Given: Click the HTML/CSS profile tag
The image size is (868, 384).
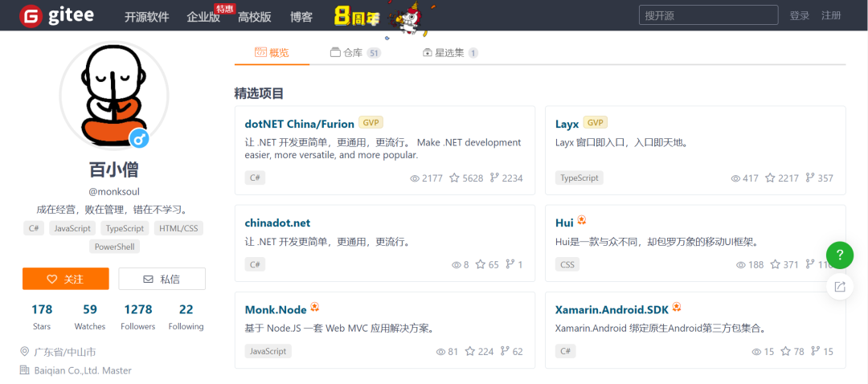Looking at the screenshot, I should coord(178,228).
